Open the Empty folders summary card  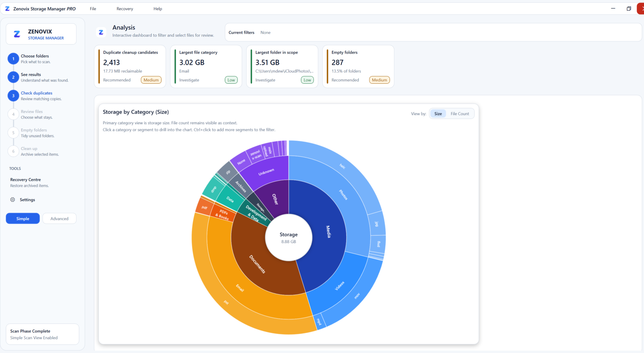click(x=358, y=66)
